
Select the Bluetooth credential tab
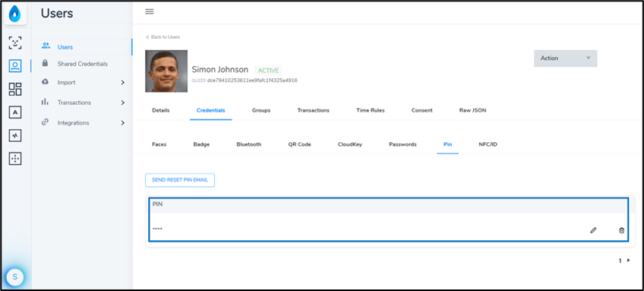[x=249, y=144]
